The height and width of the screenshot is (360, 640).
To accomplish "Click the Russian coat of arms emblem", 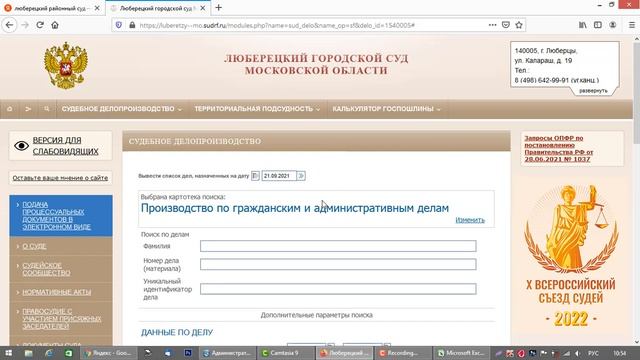I will pos(66,65).
